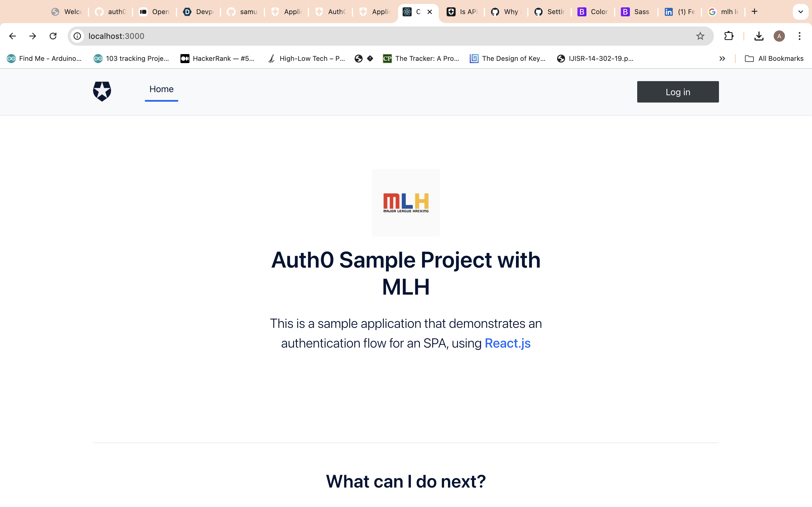Open new tab with plus icon

(x=754, y=12)
